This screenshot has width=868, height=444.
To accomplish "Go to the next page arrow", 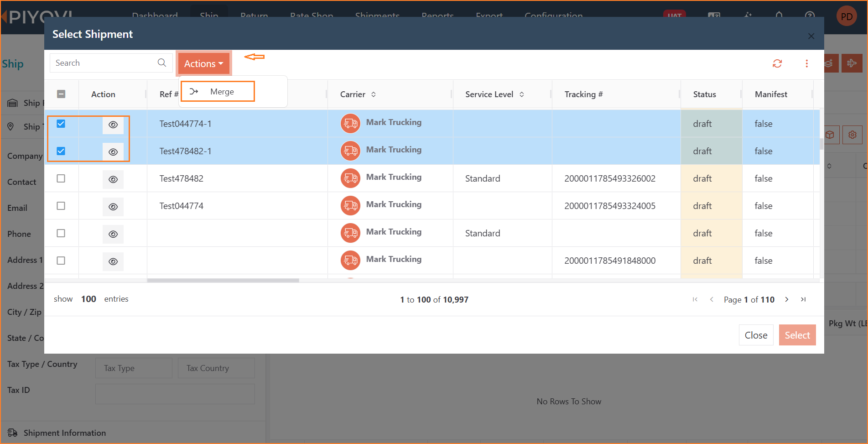I will (787, 299).
